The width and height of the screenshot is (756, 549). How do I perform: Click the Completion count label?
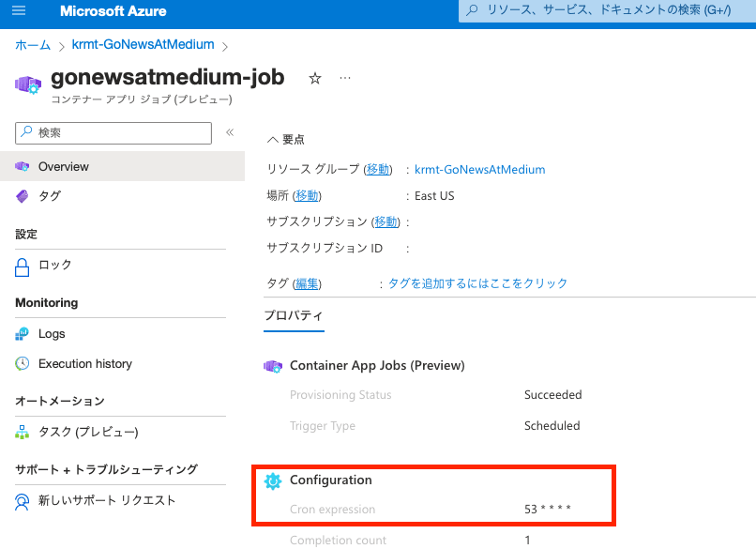coord(338,540)
